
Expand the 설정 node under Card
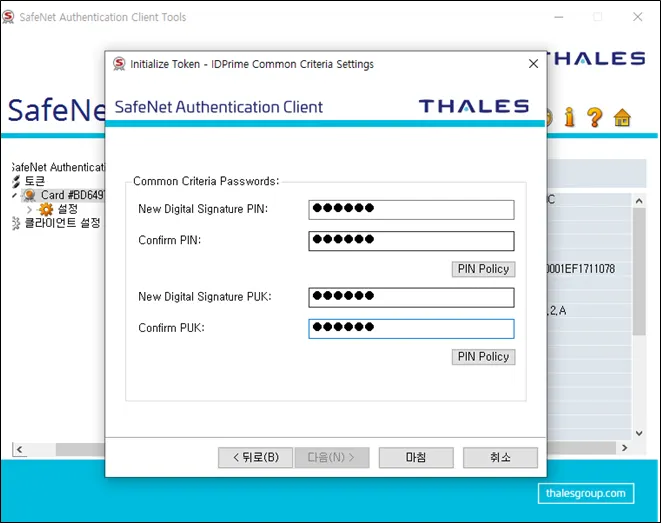[x=29, y=209]
